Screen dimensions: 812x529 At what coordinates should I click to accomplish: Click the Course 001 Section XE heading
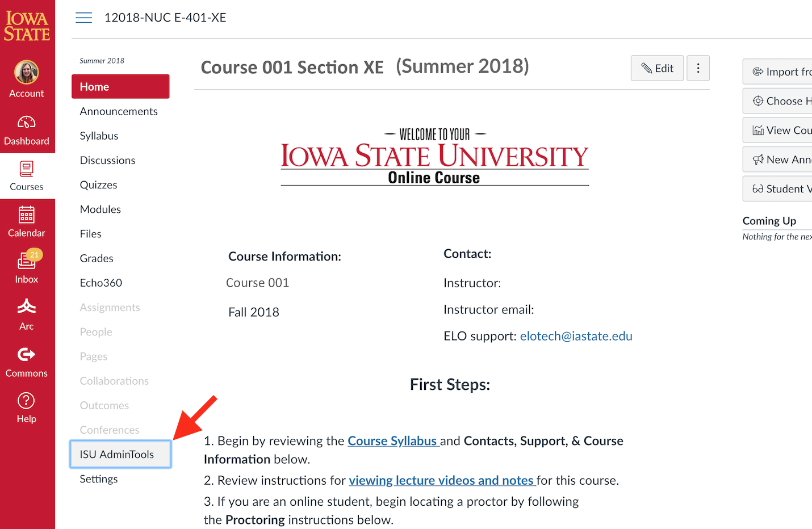(292, 67)
